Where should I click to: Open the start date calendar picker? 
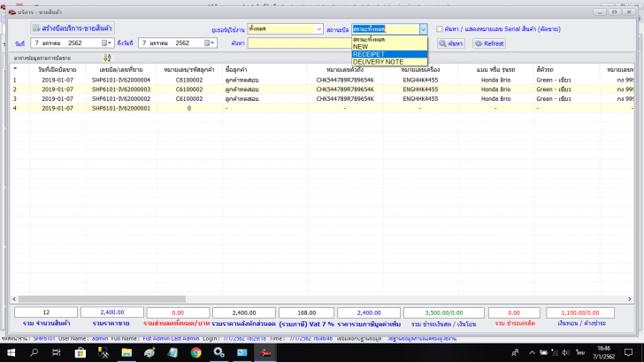click(x=107, y=42)
